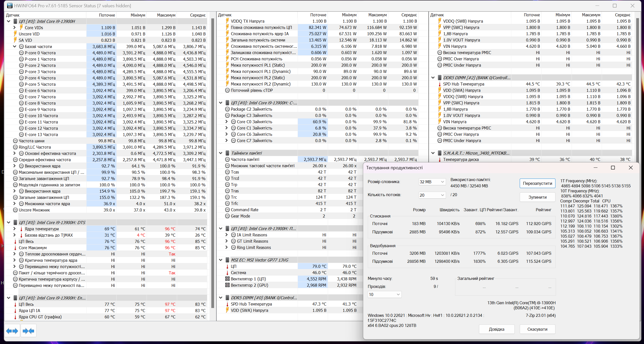Open the Кількість потоків dropdown
Image resolution: width=644 pixels, height=344 pixels.
pyautogui.click(x=432, y=195)
